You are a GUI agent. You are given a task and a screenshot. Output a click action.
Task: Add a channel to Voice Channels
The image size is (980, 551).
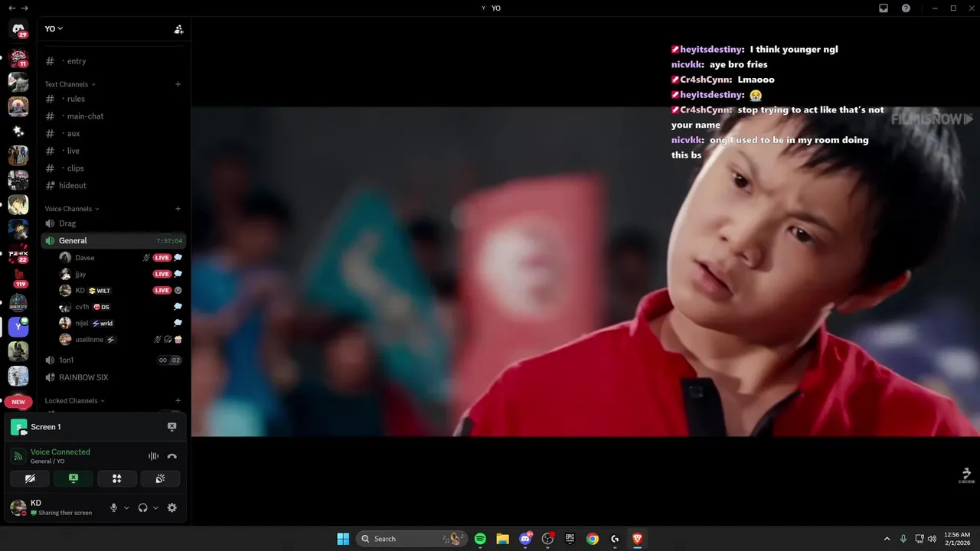(x=178, y=209)
